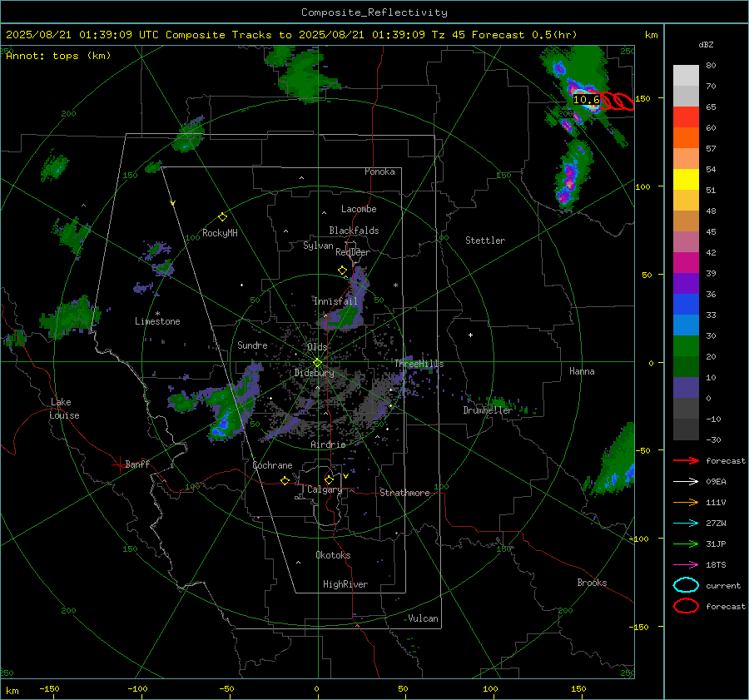Click the Banff label

137,464
